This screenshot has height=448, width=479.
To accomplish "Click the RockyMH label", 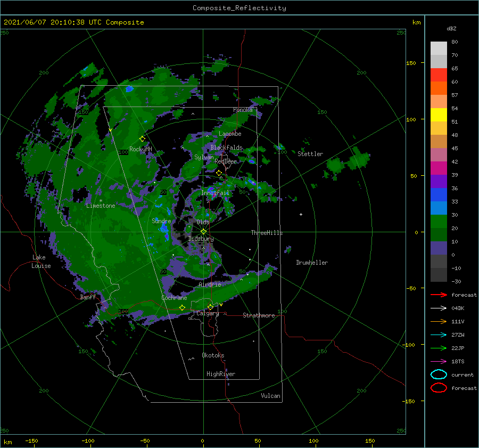I will coord(141,149).
